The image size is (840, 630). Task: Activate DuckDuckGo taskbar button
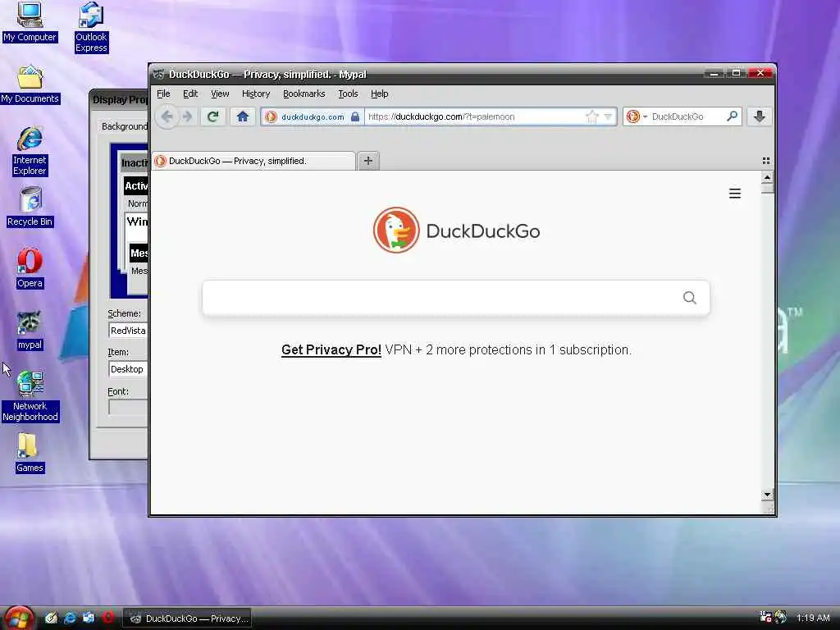coord(187,619)
